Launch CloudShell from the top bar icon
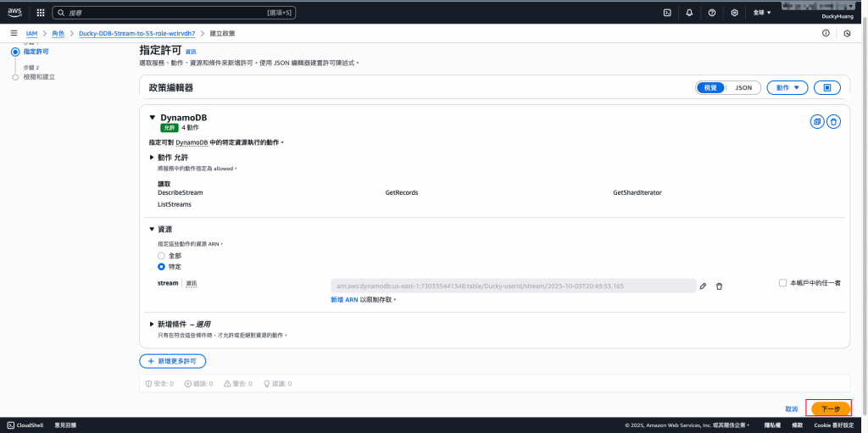The height and width of the screenshot is (433, 868). [x=668, y=12]
